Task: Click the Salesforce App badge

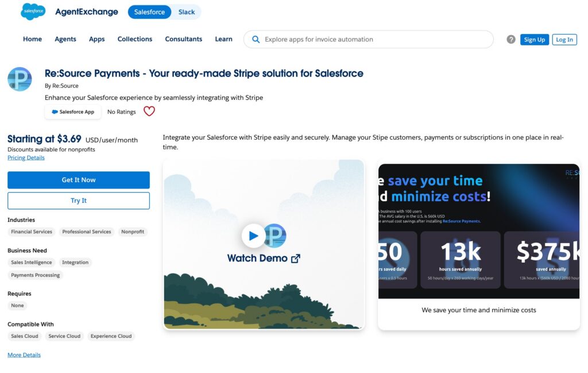Action: pos(73,112)
